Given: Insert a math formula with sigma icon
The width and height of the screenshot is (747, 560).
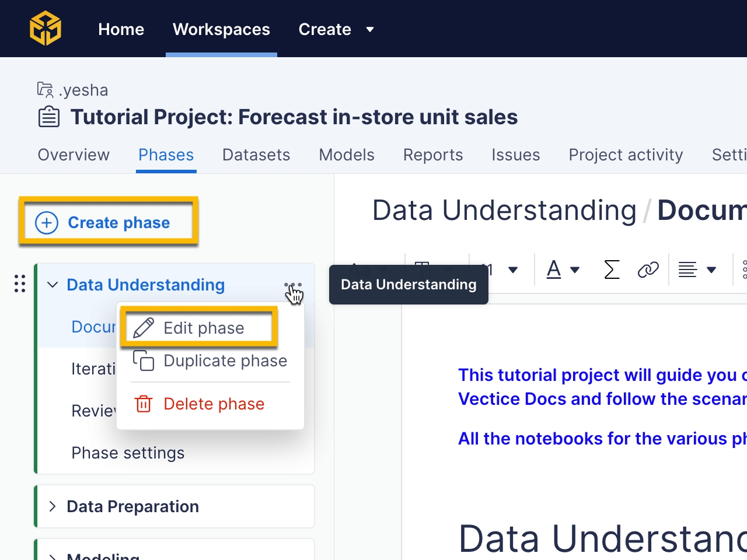Looking at the screenshot, I should pos(611,269).
